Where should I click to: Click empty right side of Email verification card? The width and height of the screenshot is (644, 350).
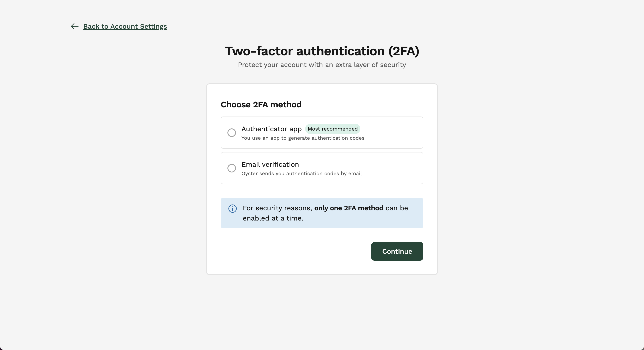coord(395,168)
